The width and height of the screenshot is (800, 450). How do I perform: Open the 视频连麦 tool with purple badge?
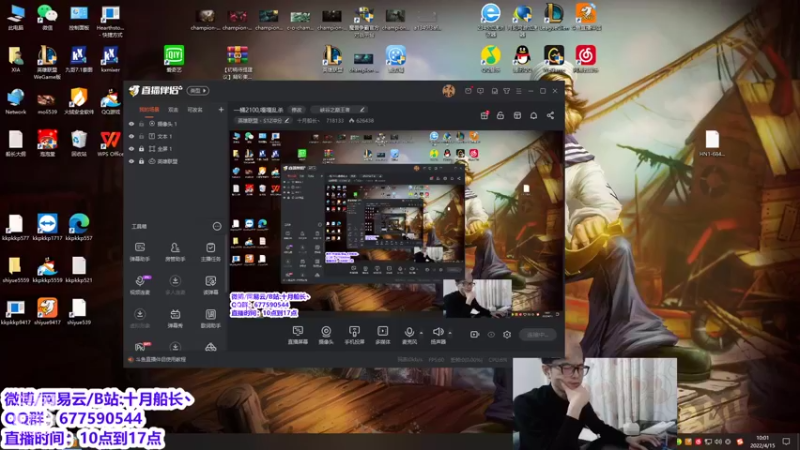(x=140, y=285)
